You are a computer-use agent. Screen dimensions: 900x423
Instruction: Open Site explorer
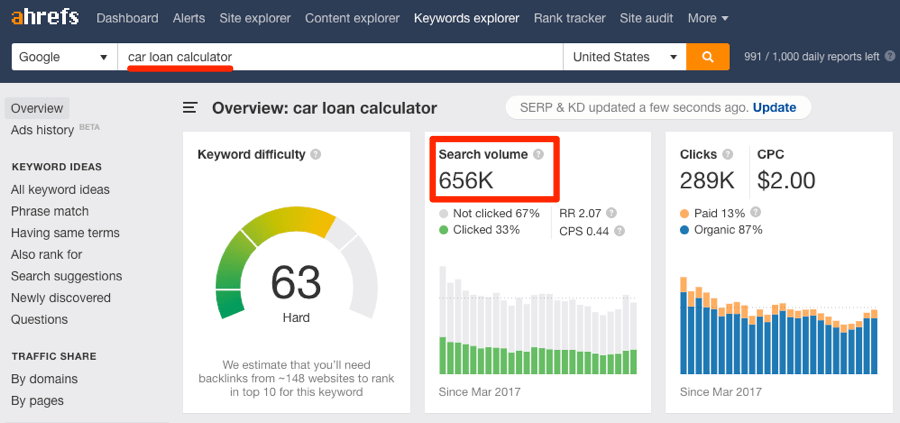tap(255, 18)
